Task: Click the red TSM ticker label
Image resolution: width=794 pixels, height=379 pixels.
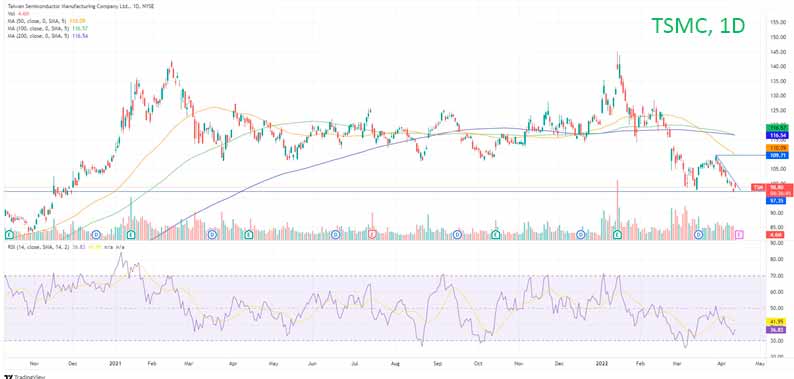Action: (759, 187)
